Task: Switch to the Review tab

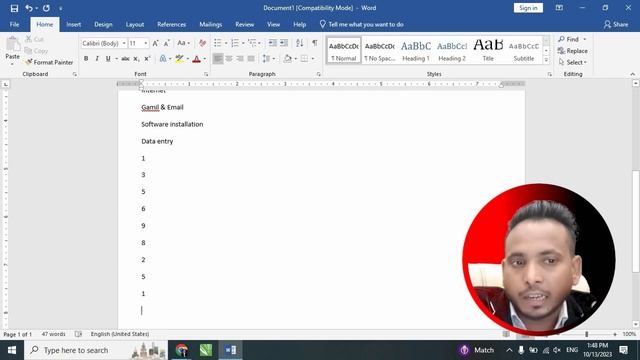Action: point(244,24)
